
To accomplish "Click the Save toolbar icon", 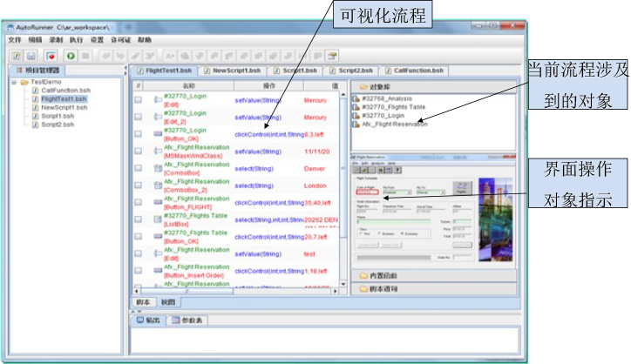I will coord(31,55).
